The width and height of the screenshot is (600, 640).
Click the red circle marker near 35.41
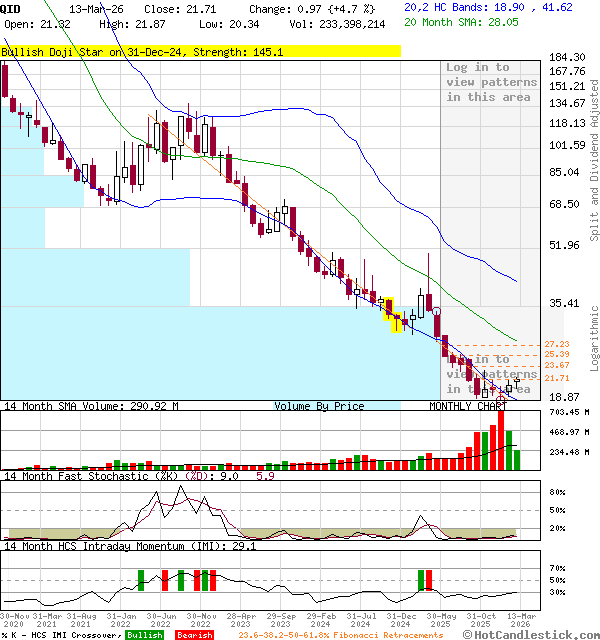coord(437,311)
